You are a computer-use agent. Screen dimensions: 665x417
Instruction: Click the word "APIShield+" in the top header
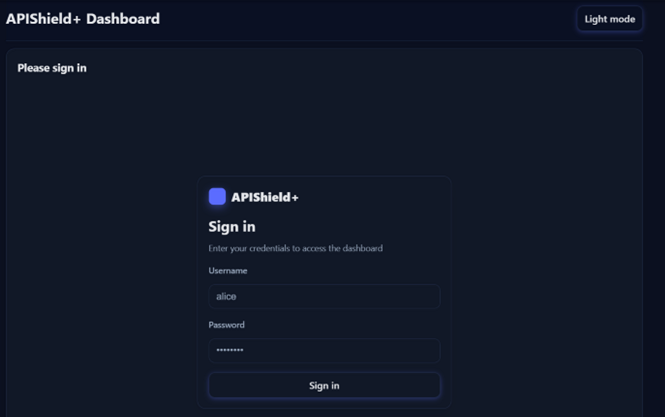pos(43,18)
